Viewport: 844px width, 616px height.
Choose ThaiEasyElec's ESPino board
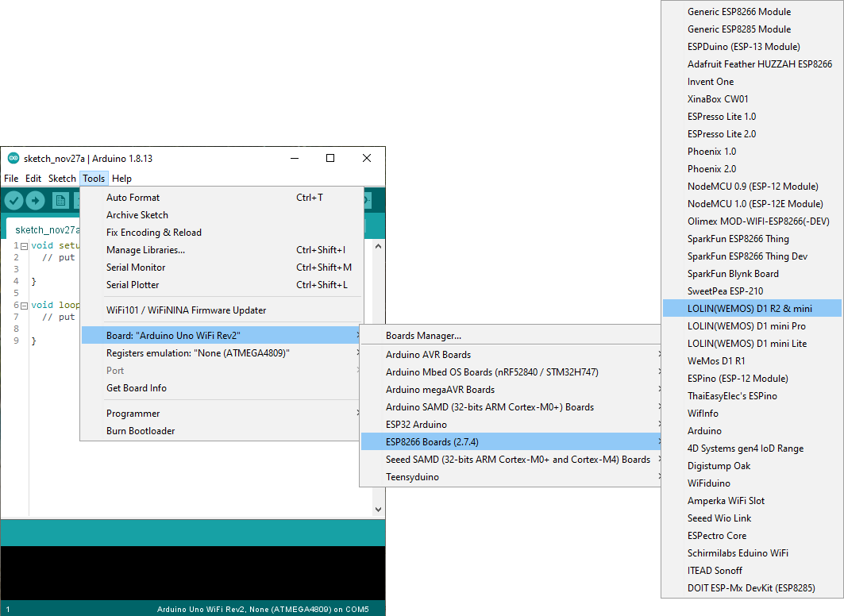pyautogui.click(x=752, y=396)
